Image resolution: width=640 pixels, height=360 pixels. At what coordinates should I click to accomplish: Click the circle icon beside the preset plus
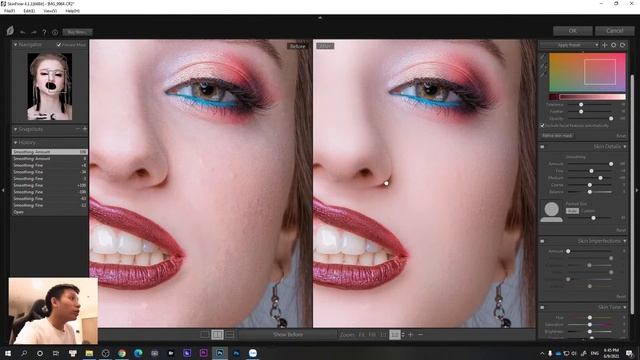613,45
